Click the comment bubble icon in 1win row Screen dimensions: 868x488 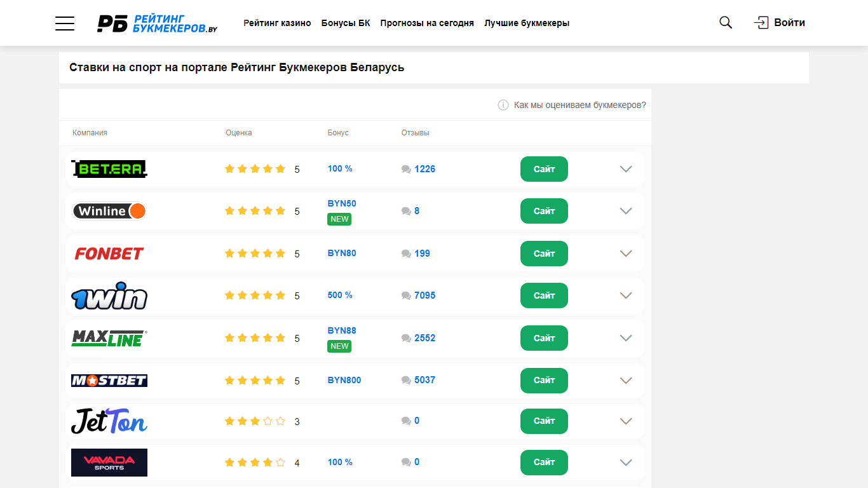click(406, 295)
